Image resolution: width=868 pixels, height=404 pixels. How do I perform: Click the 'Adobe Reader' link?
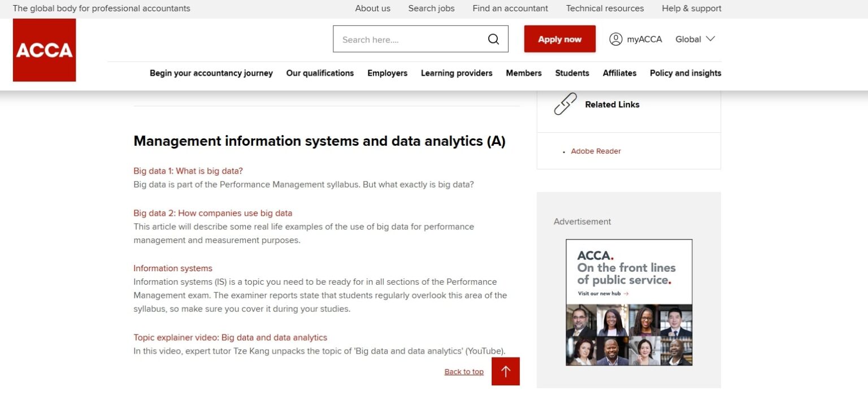coord(596,151)
